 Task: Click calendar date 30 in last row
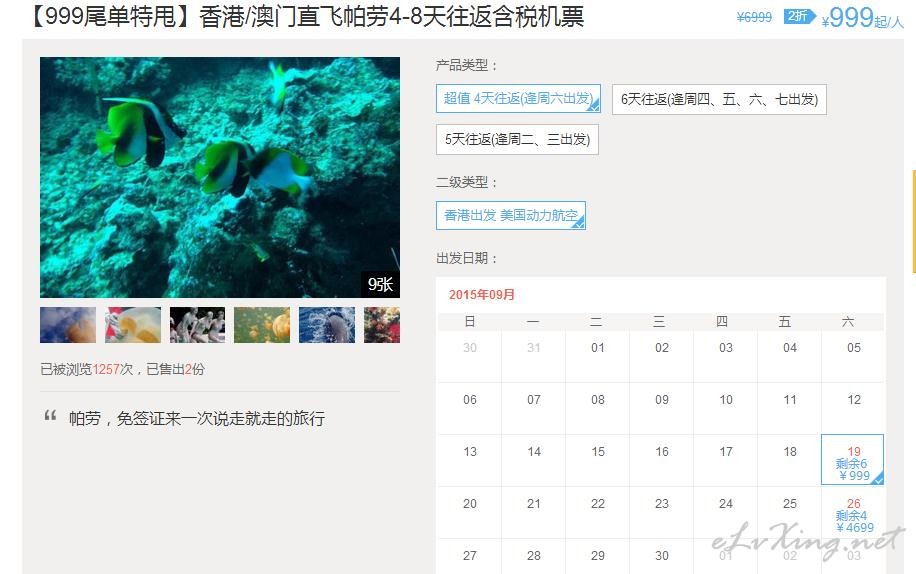[661, 556]
